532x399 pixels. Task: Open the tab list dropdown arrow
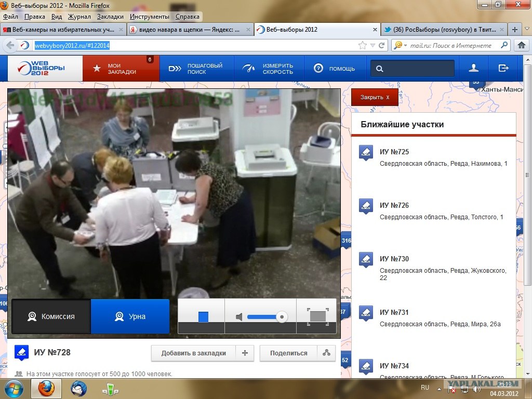pyautogui.click(x=527, y=30)
